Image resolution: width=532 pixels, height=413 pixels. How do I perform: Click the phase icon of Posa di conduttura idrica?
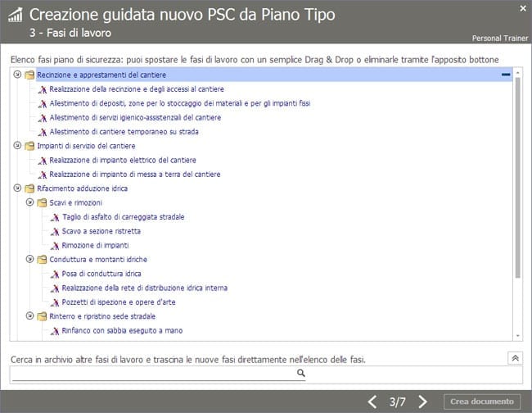pos(55,274)
